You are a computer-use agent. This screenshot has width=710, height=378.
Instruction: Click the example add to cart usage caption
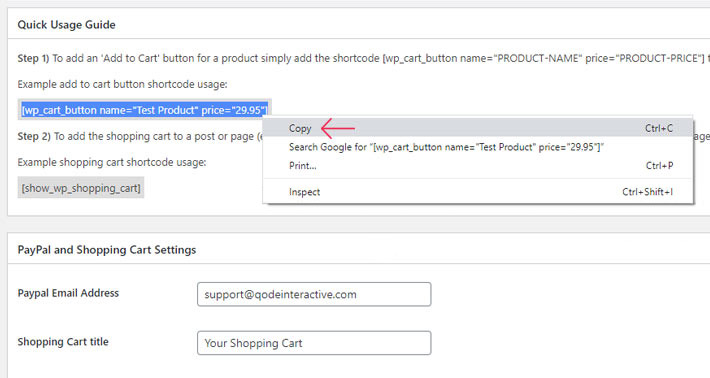(x=122, y=84)
